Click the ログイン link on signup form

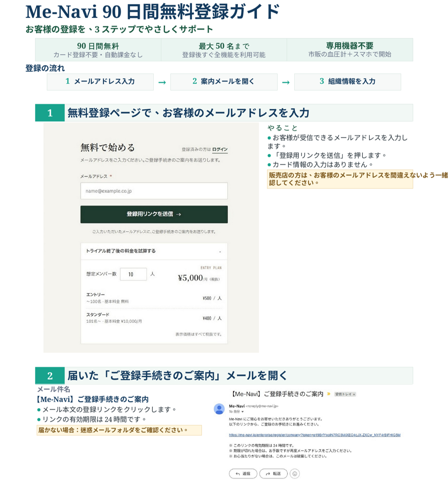[220, 150]
